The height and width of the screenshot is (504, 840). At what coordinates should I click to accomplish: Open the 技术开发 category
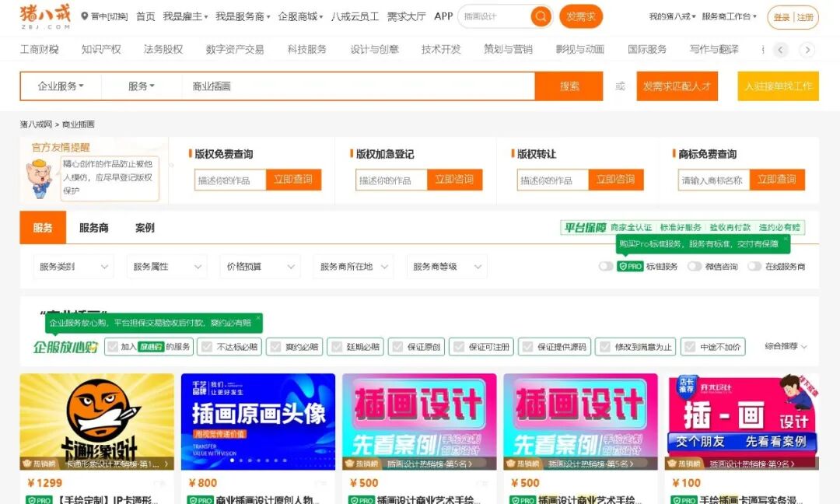[x=441, y=49]
